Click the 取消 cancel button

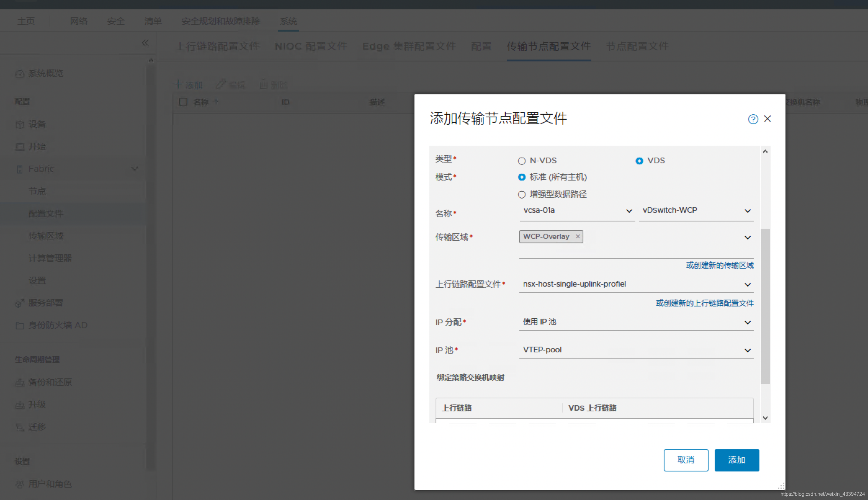point(686,460)
